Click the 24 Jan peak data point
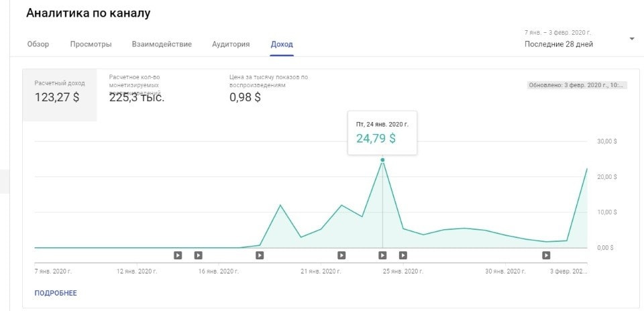644x311 pixels. (382, 160)
